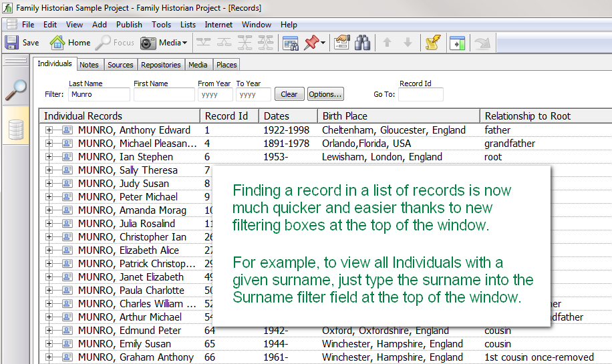Sort by the Birth Place column header
Image resolution: width=612 pixels, height=364 pixels.
[398, 116]
